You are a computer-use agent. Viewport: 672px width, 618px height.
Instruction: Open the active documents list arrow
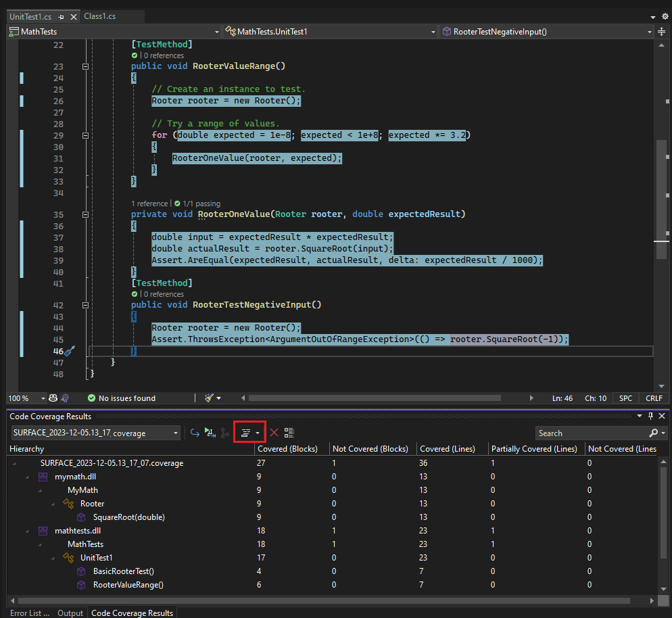point(652,17)
